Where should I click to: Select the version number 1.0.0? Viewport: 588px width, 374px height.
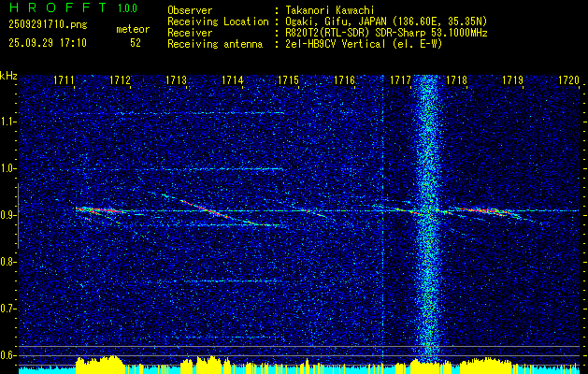[127, 8]
